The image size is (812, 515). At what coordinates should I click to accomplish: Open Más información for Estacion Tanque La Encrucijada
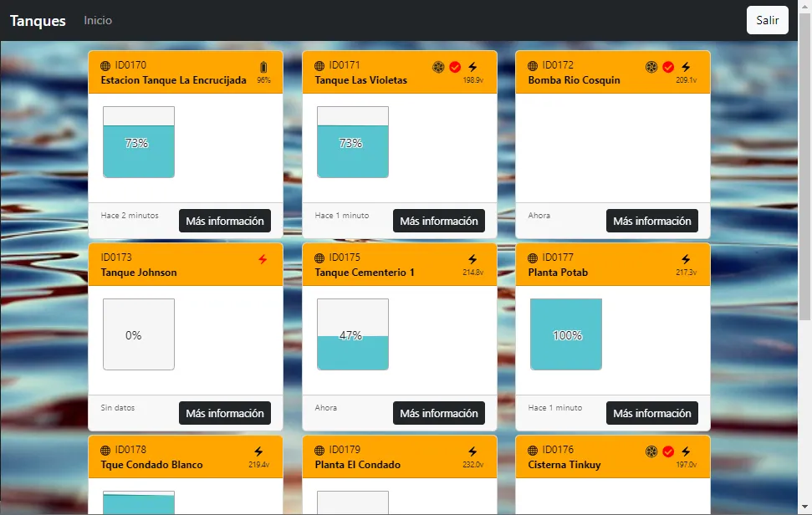[x=225, y=221]
